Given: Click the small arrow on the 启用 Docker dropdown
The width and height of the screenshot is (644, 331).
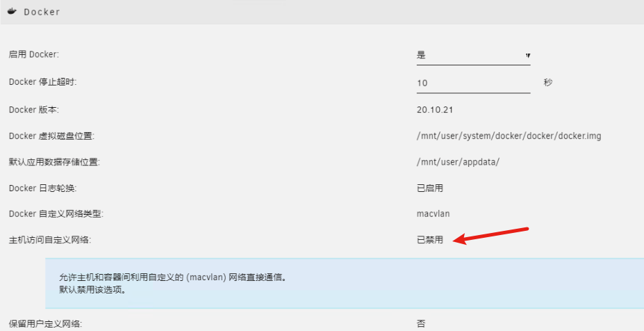Looking at the screenshot, I should (x=528, y=56).
